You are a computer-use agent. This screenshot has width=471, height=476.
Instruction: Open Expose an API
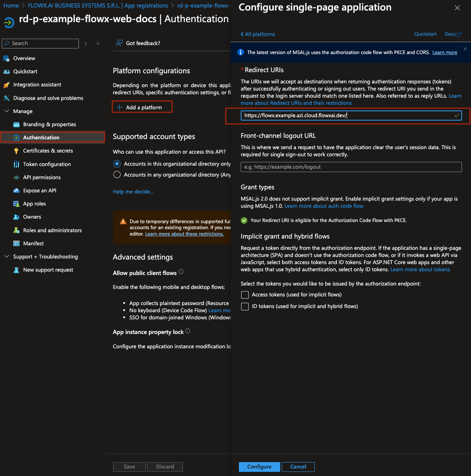tap(39, 190)
